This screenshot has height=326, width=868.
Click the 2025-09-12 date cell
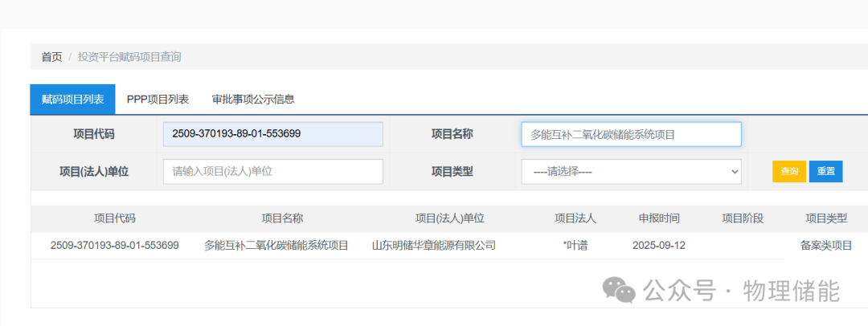tap(659, 245)
